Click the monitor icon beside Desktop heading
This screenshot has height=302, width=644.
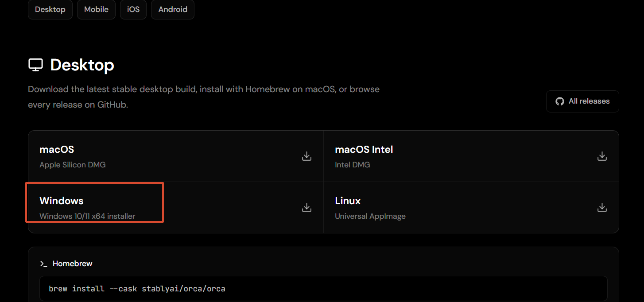35,65
